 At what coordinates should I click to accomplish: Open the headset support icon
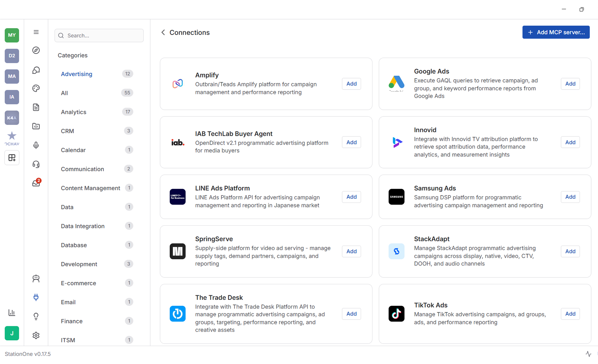coord(36,164)
